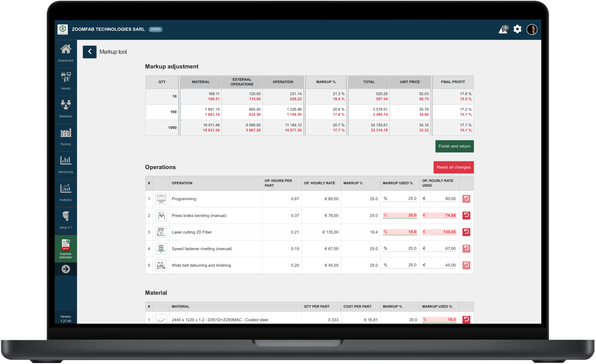
Task: Edit Wide belt hourly rate used 45,00
Action: click(x=439, y=265)
